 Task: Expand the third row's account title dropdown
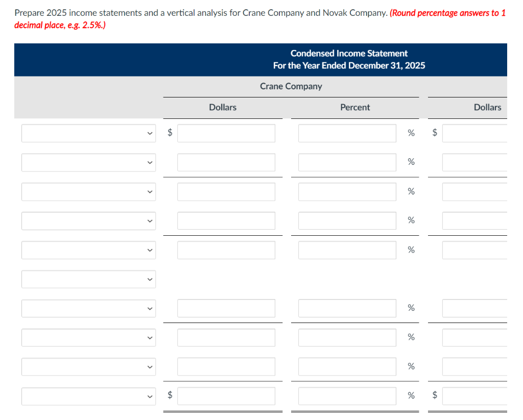[x=88, y=192]
